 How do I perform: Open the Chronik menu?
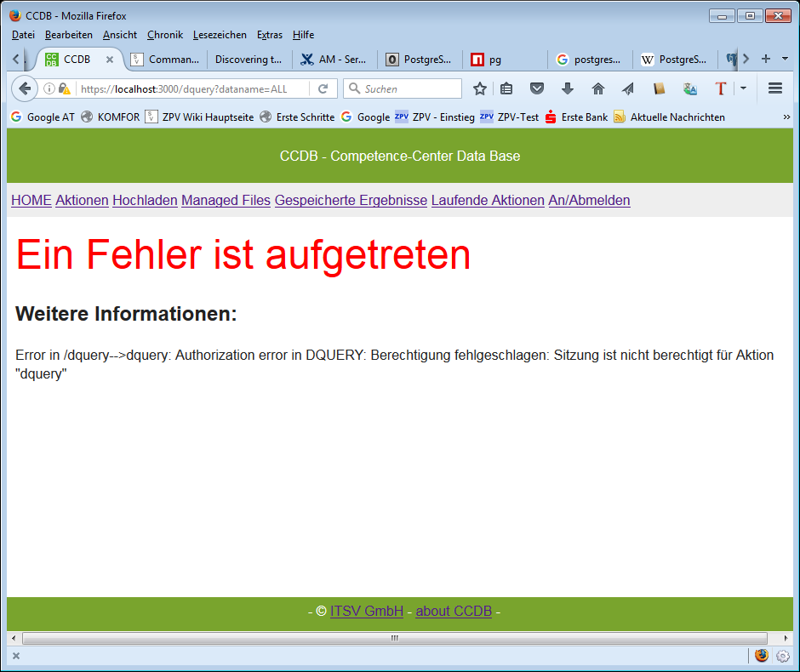(164, 35)
